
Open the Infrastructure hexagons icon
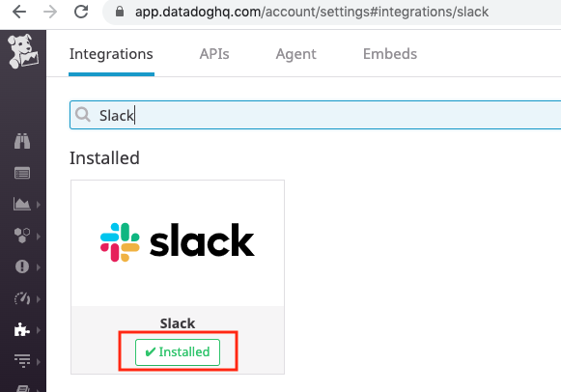(22, 236)
